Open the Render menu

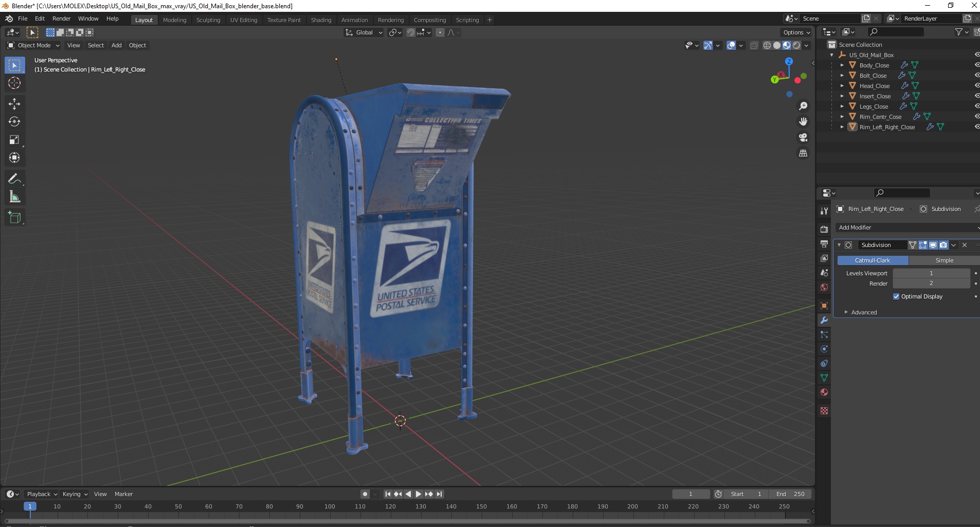tap(61, 19)
